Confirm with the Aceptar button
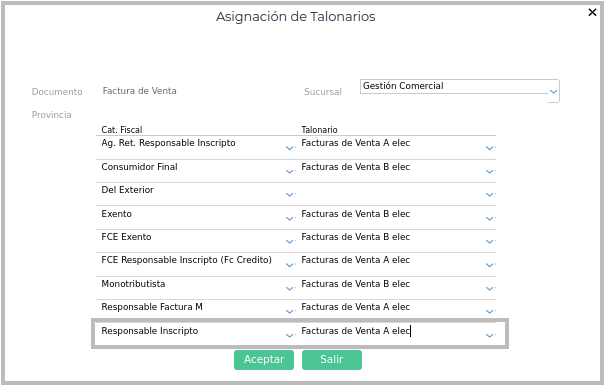Viewport: 604px width, 387px height. coord(264,360)
